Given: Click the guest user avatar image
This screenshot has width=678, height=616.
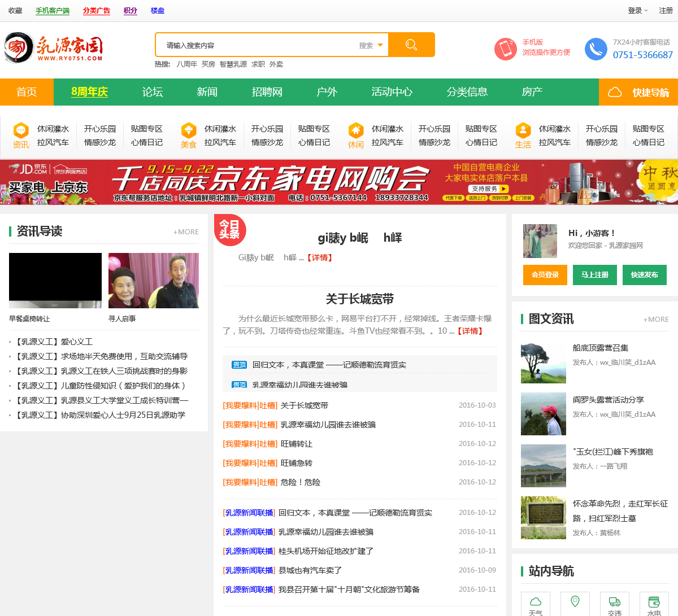Looking at the screenshot, I should click(540, 241).
